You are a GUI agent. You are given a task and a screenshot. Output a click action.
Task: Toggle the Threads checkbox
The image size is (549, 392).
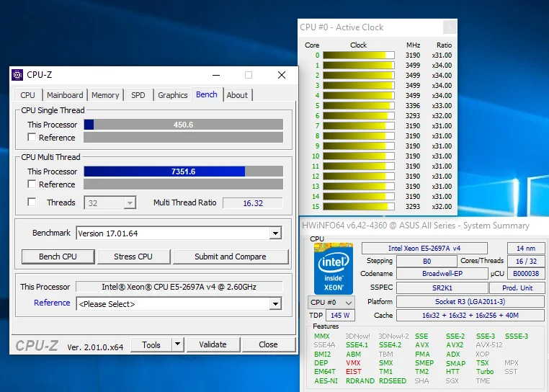(x=32, y=202)
